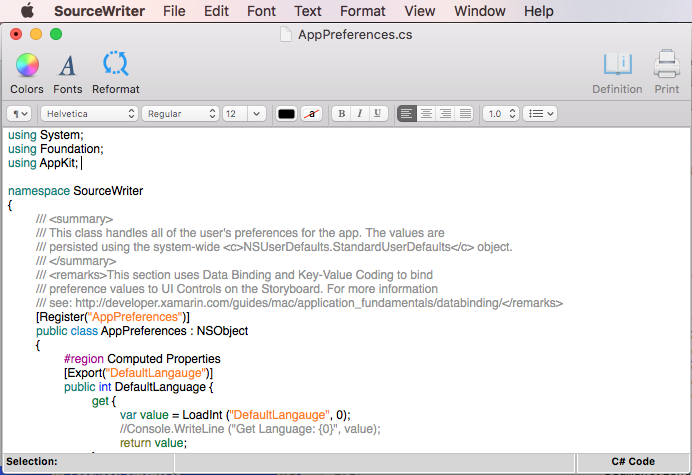Viewport: 692px width, 475px height.
Task: Open the File menu
Action: 174,11
